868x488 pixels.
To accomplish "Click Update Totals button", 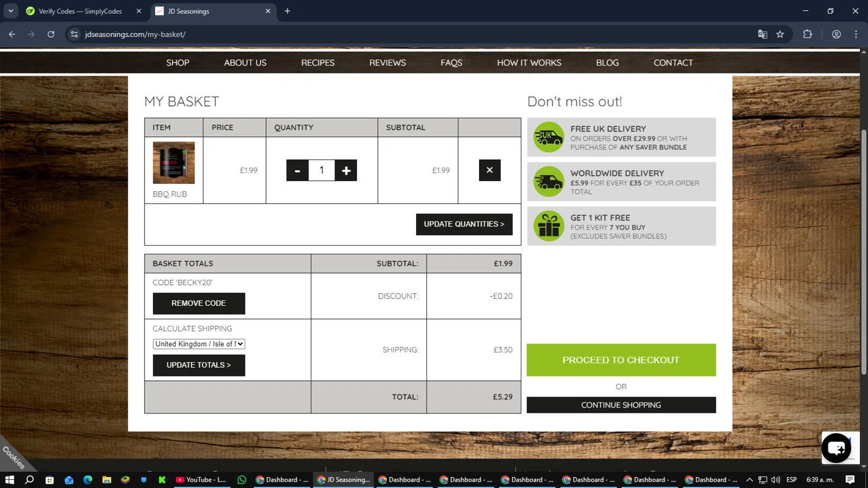I will pos(198,365).
